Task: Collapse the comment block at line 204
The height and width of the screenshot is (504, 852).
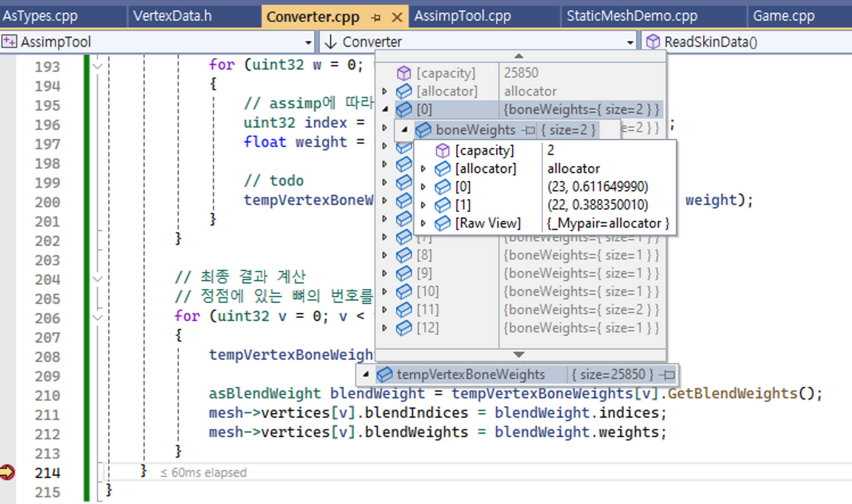Action: click(x=98, y=279)
